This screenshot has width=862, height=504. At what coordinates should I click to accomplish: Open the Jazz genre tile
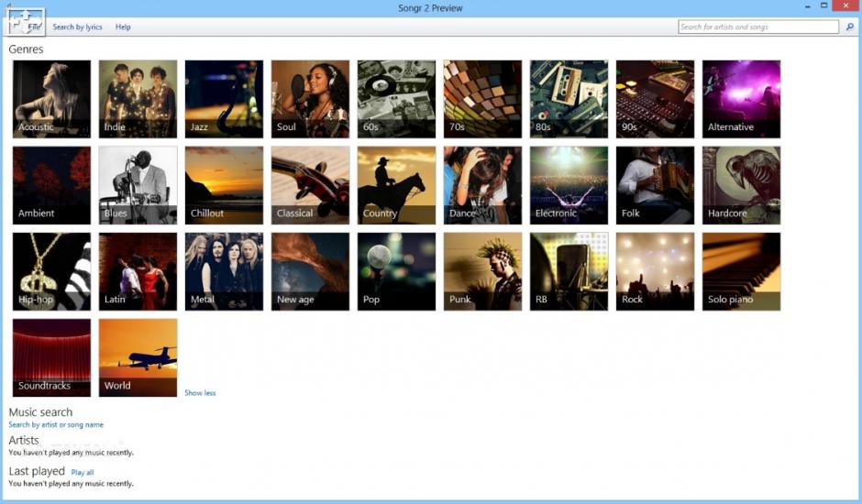coord(224,99)
